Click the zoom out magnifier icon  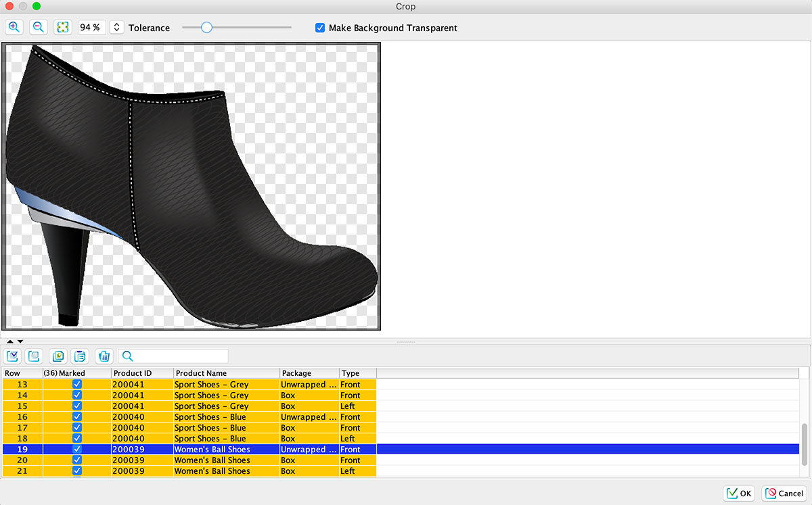39,27
